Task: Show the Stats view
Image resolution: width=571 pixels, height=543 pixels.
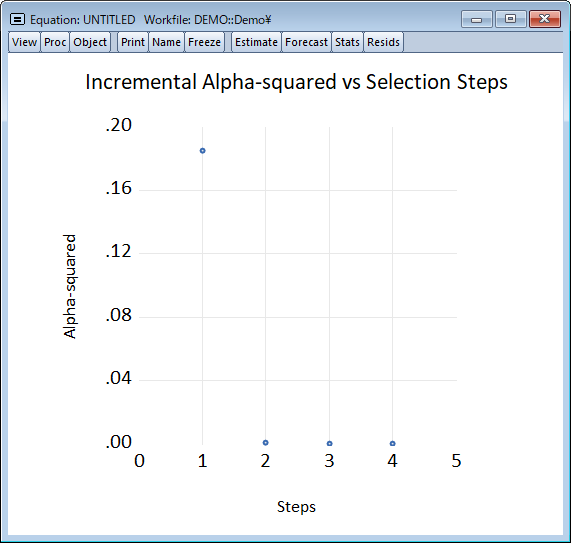Action: pos(347,42)
